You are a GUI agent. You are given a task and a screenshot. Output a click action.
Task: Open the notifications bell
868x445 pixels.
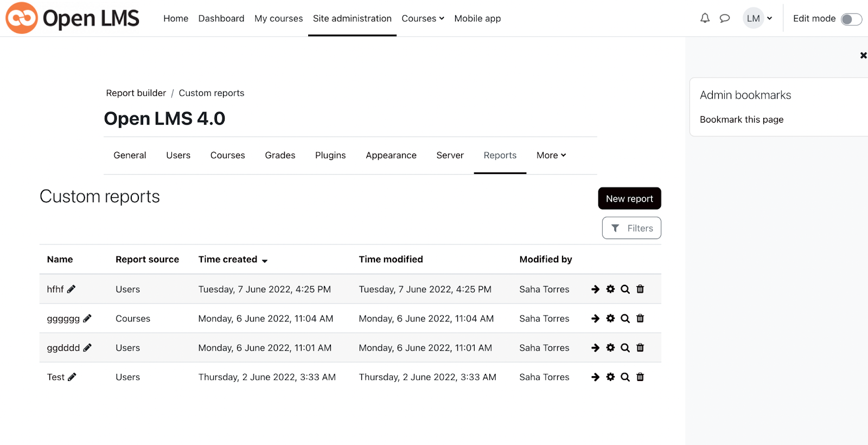click(x=705, y=18)
